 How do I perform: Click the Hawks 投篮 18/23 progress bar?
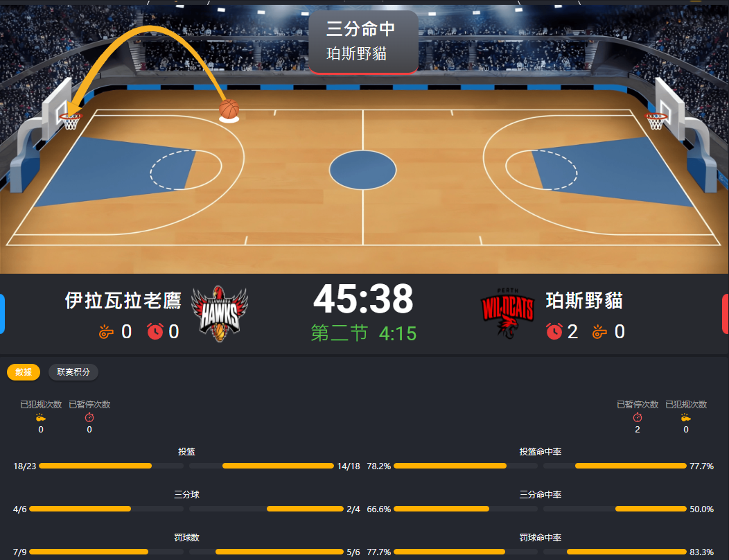(x=111, y=466)
